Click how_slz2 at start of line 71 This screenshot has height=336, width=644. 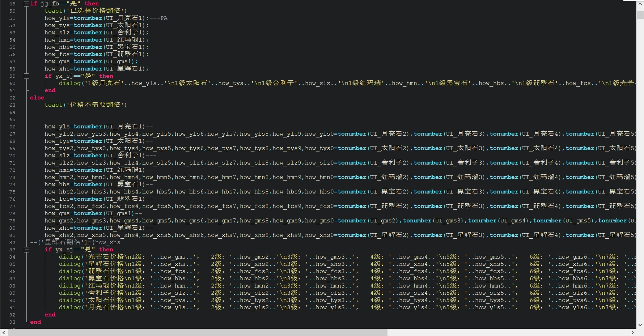coord(59,163)
